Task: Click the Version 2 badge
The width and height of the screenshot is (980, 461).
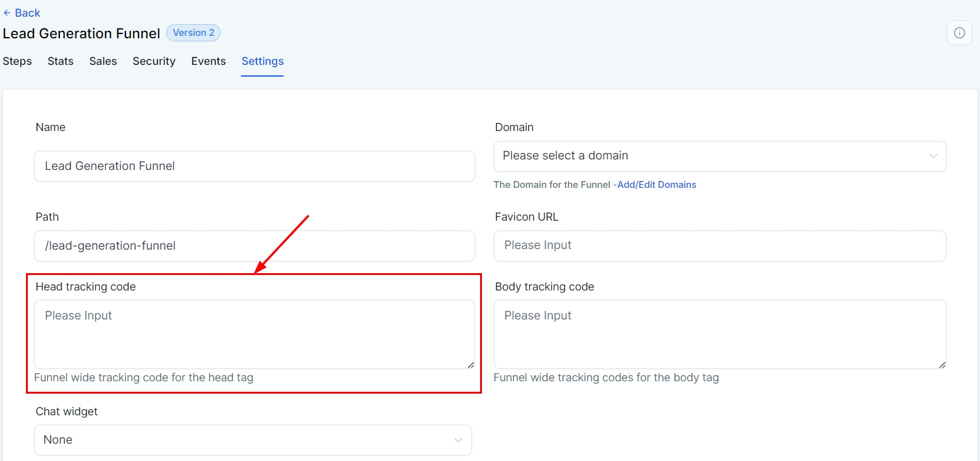Action: (x=193, y=33)
